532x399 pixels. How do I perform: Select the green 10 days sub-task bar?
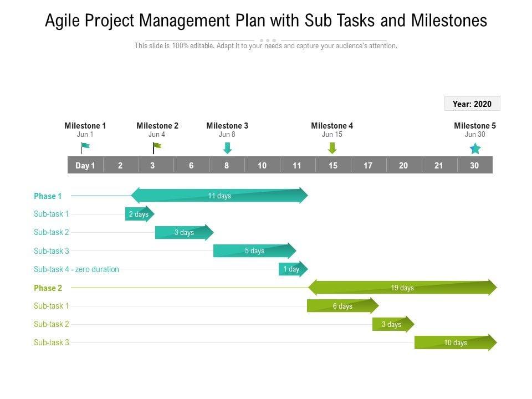click(455, 342)
